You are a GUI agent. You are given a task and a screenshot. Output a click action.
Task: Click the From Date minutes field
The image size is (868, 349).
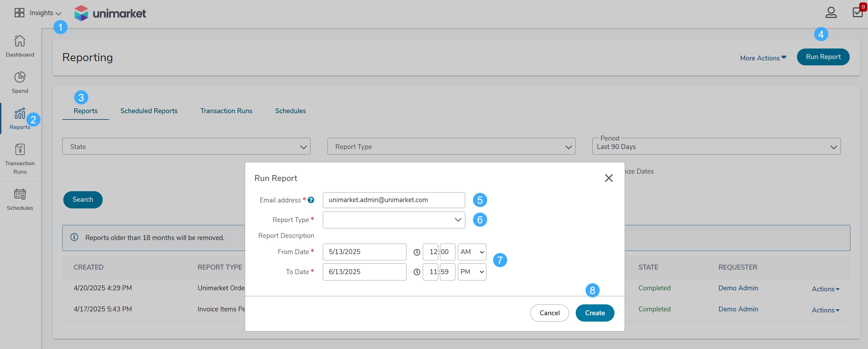tap(447, 252)
